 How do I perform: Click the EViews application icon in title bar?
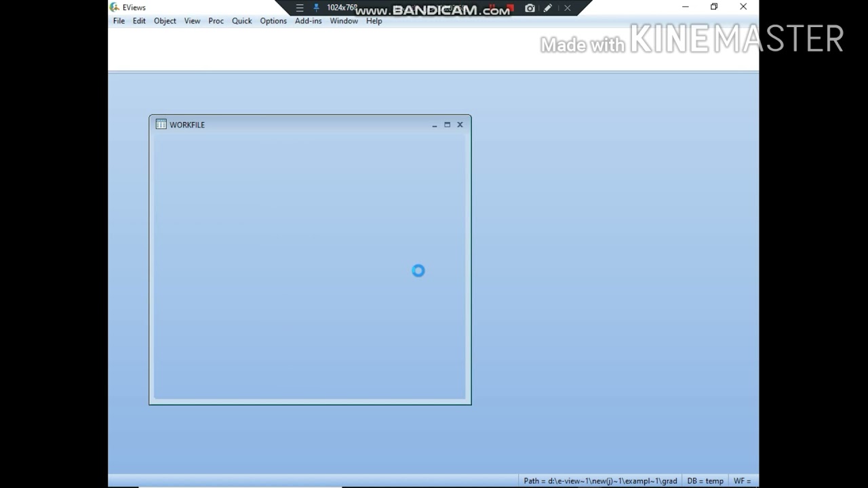click(115, 7)
